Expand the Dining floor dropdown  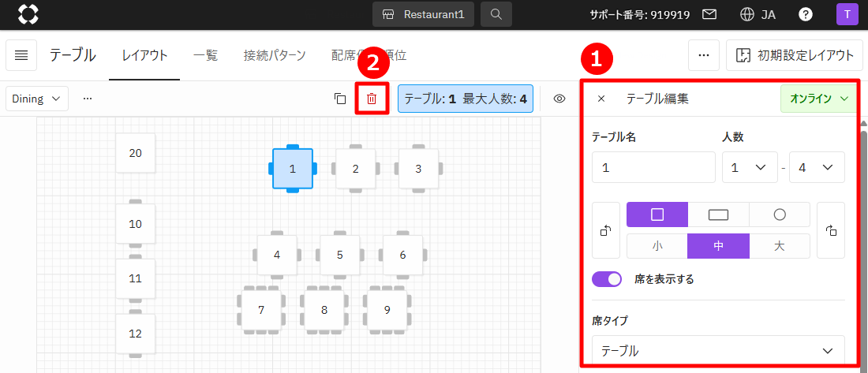[37, 99]
